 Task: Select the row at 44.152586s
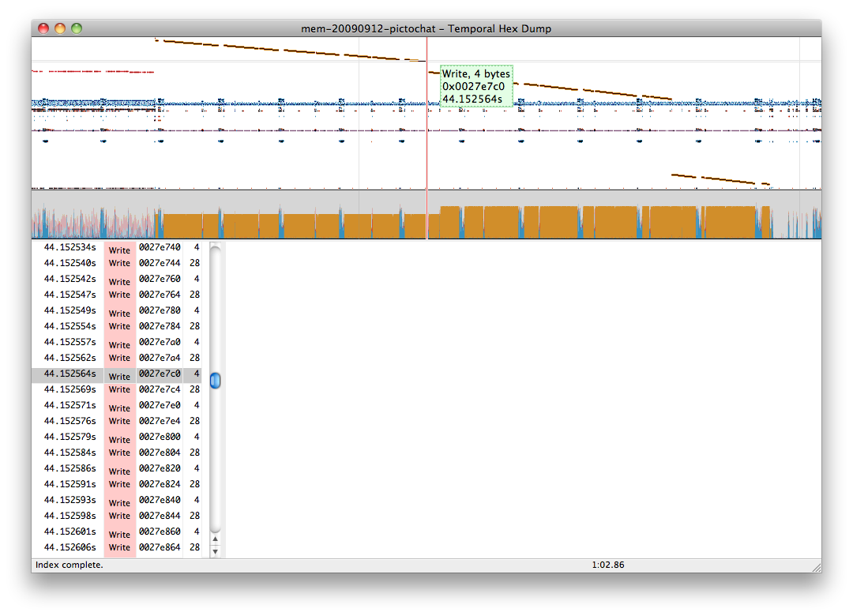[x=116, y=468]
